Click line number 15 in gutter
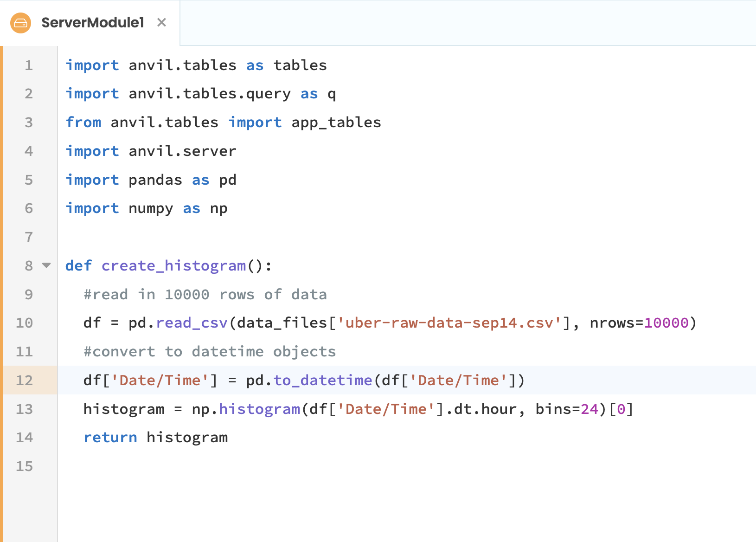The width and height of the screenshot is (756, 542). point(25,466)
